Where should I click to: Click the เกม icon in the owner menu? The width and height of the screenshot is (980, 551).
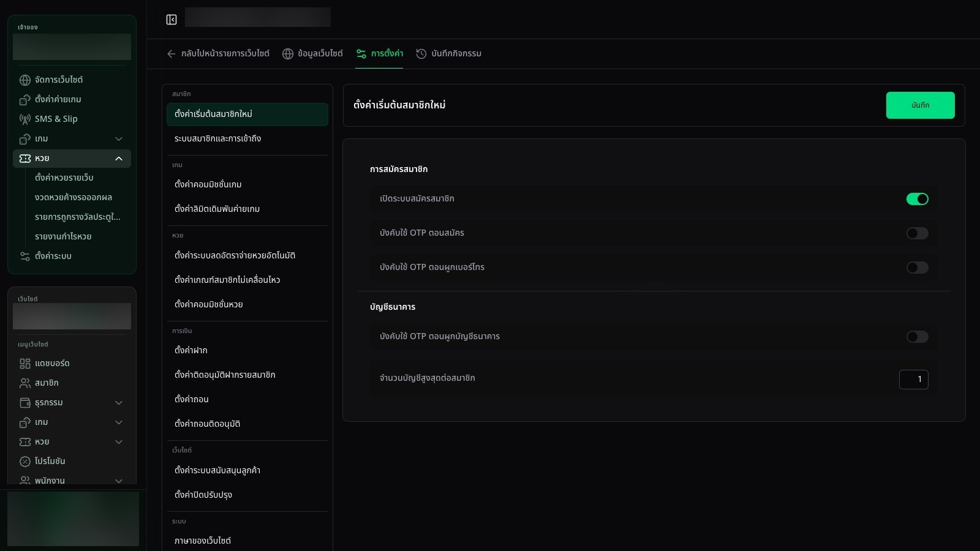click(x=25, y=139)
